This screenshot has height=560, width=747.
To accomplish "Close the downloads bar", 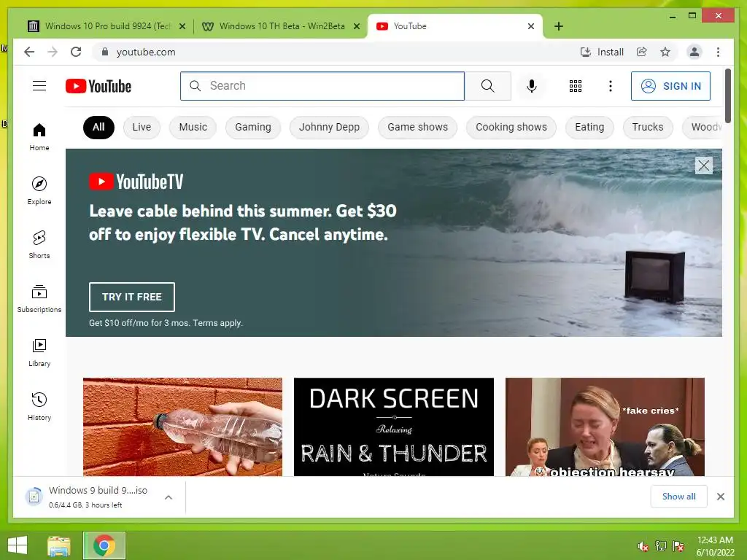I will pos(720,497).
